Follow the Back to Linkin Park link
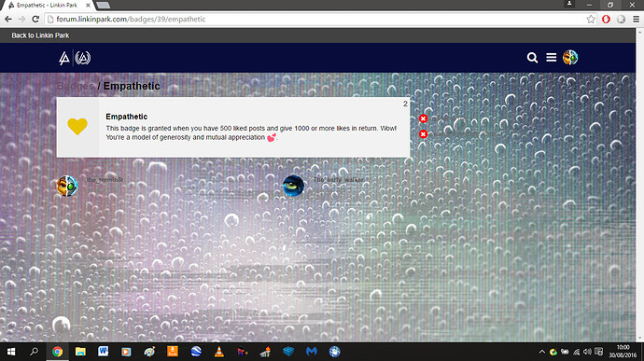This screenshot has width=644, height=361. point(40,35)
